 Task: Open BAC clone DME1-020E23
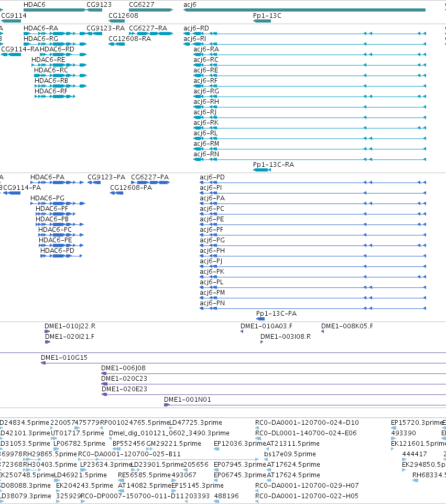125,389
